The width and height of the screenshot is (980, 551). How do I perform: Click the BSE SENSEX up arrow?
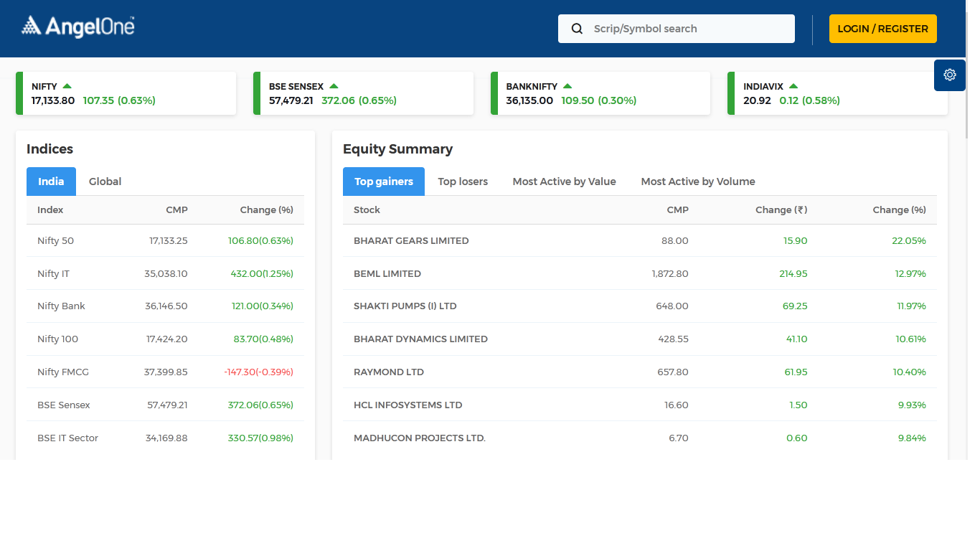[334, 86]
